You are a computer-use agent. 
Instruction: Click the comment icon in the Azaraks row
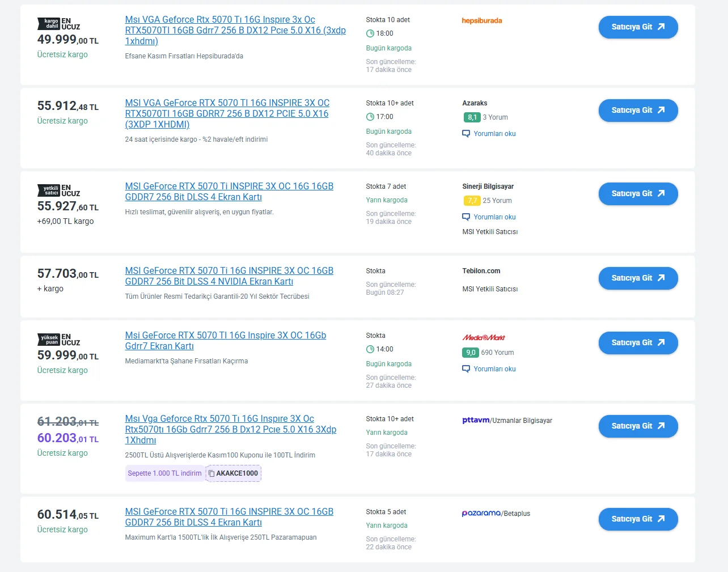[466, 134]
